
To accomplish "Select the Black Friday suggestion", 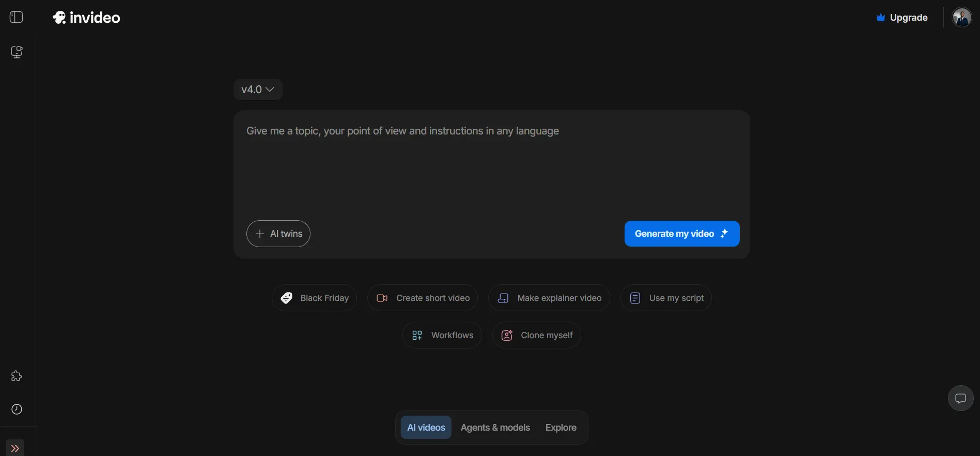I will [314, 298].
